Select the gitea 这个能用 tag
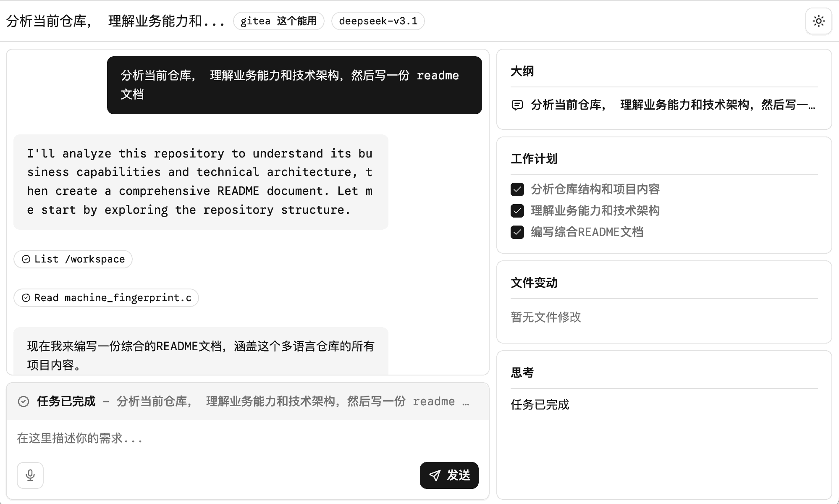Image resolution: width=839 pixels, height=504 pixels. point(278,21)
